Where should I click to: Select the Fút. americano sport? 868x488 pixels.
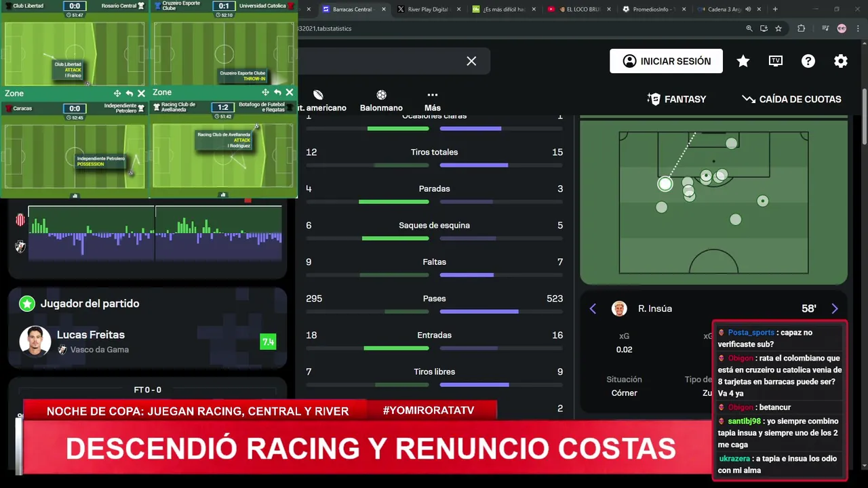point(321,101)
